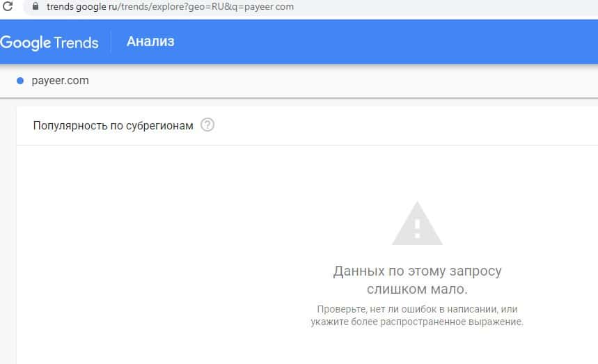Click the padlock site info icon

pyautogui.click(x=36, y=6)
